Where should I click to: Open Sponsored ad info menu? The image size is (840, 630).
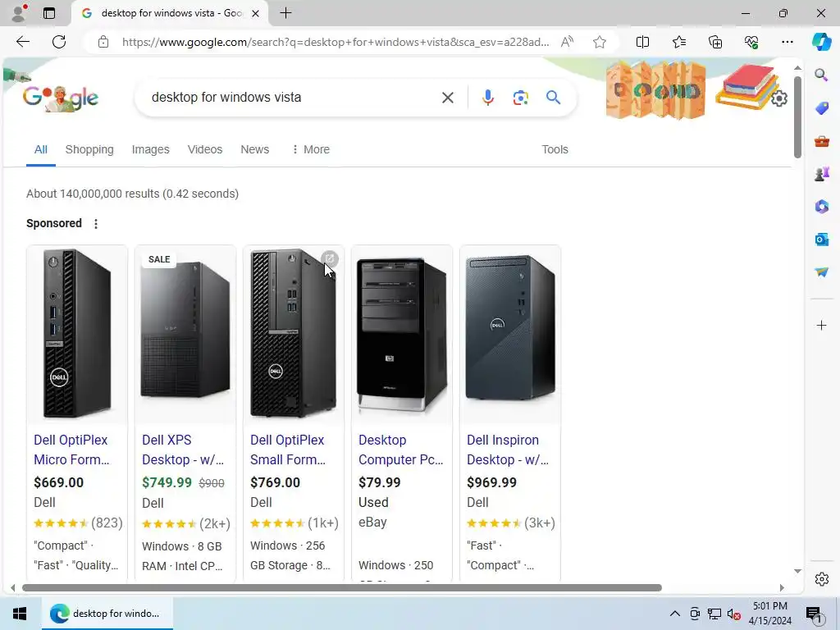point(96,224)
